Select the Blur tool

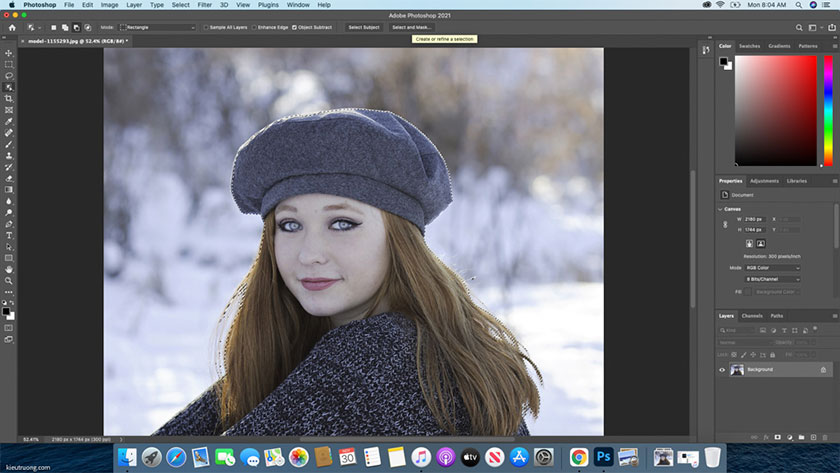[x=9, y=201]
